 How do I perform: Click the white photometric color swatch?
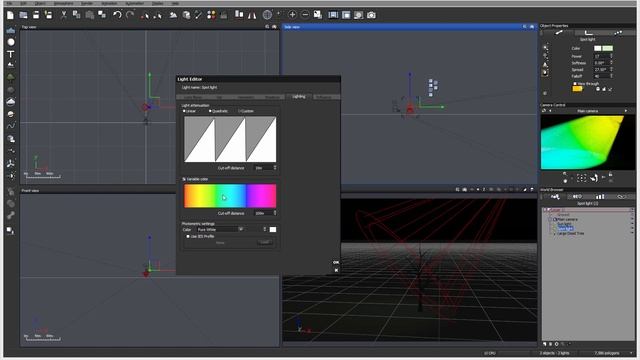click(x=273, y=229)
